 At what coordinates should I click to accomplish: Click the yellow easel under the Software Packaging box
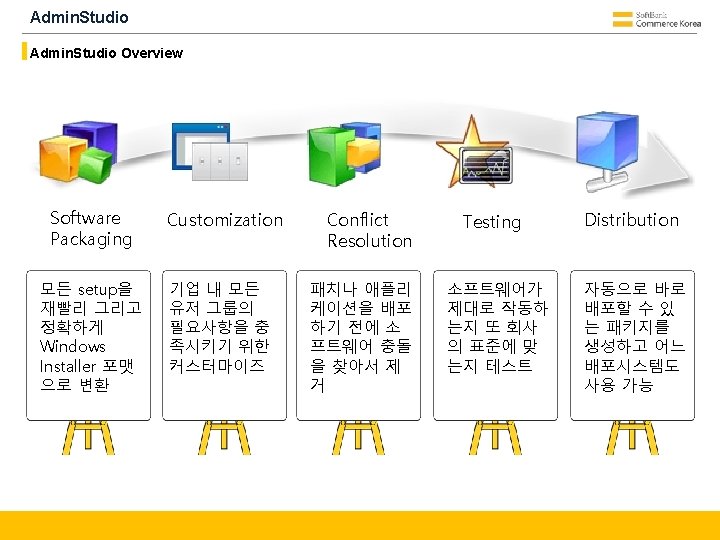pyautogui.click(x=88, y=438)
